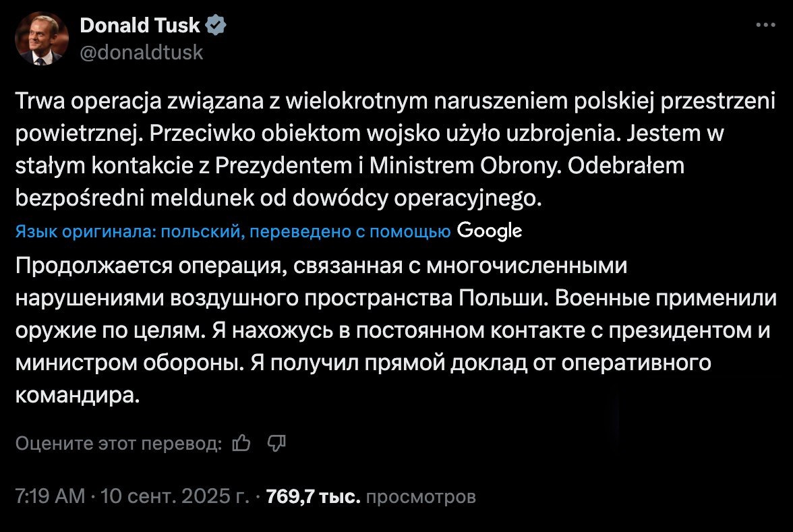This screenshot has width=793, height=532.
Task: Click the 769,7 тыс. view count
Action: 313,496
